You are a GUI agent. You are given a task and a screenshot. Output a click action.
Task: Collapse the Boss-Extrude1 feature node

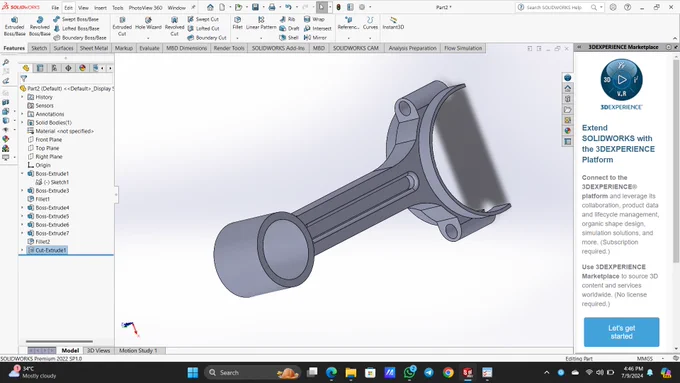(x=23, y=173)
